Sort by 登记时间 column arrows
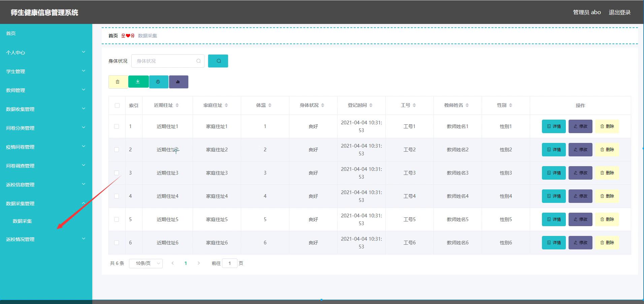Viewport: 644px width, 304px height. 371,105
